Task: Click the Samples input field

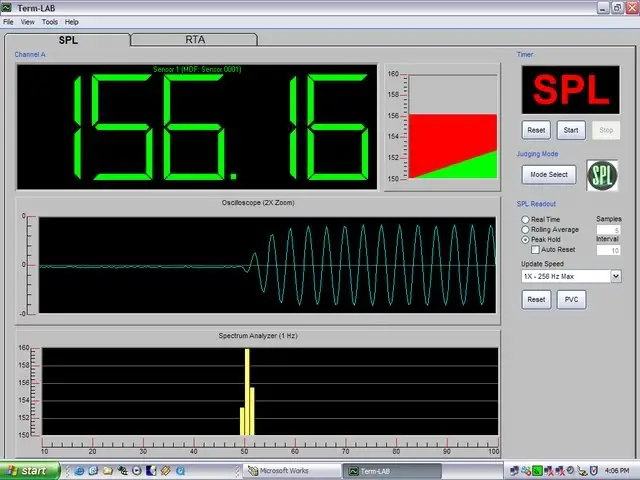Action: [x=608, y=230]
